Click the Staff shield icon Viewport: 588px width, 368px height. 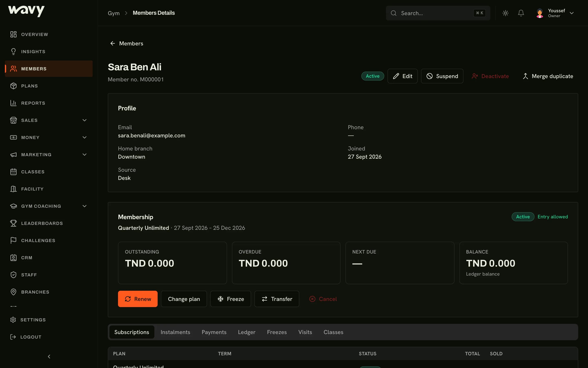tap(13, 275)
